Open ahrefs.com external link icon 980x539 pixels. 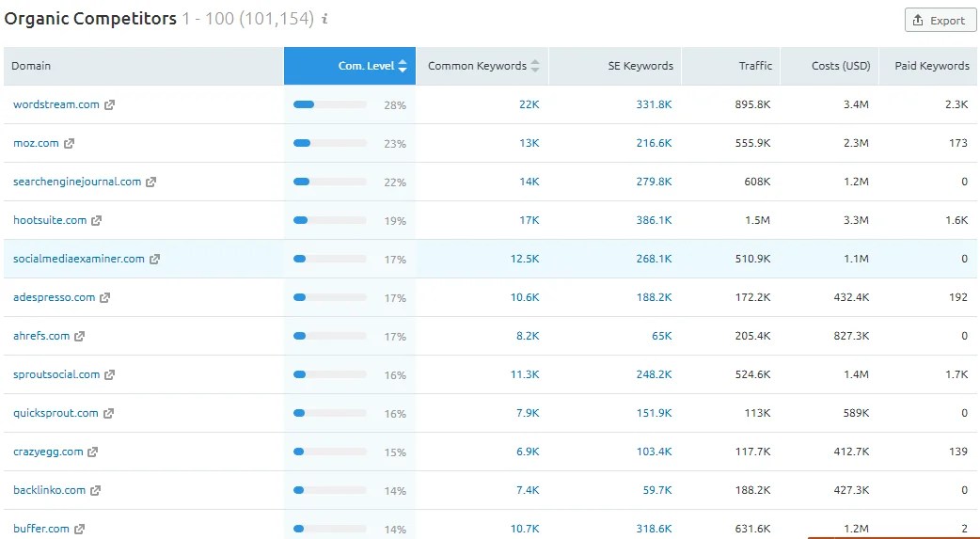[x=79, y=337]
